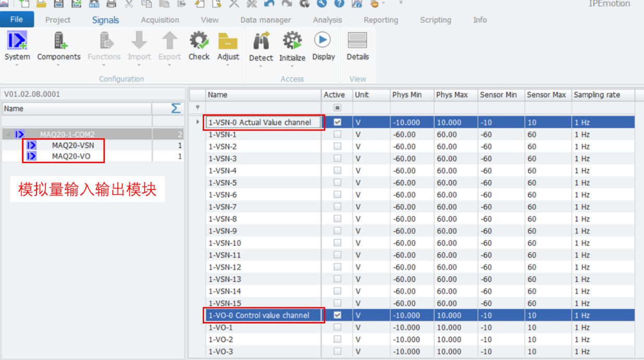Collapse the MAQ20-1-COM2 tree node
The image size is (644, 360).
tap(8, 135)
